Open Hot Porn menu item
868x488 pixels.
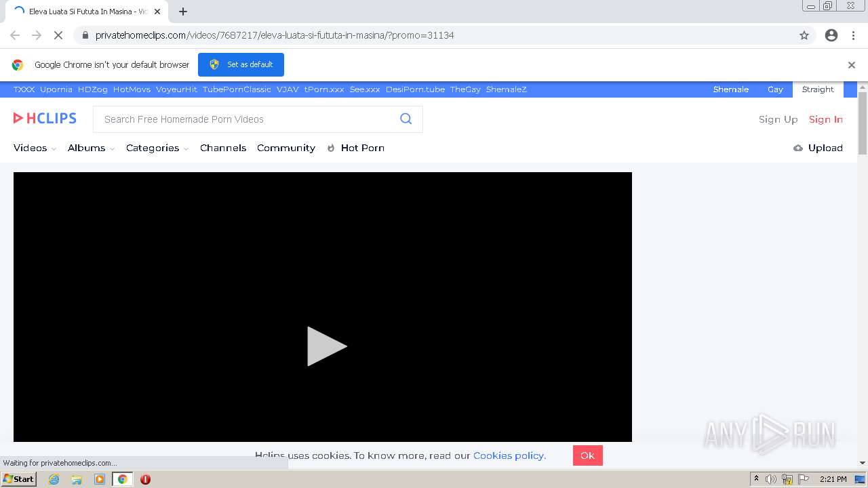coord(363,148)
